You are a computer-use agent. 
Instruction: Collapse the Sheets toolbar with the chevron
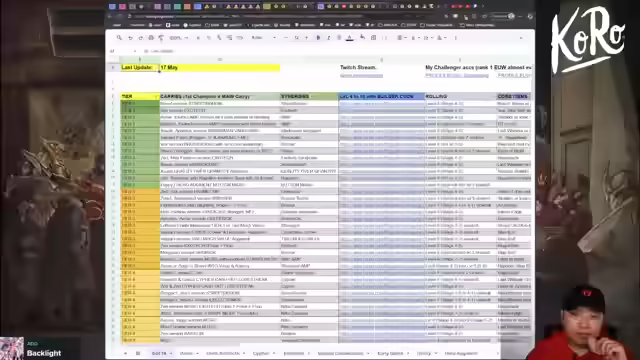(x=521, y=38)
